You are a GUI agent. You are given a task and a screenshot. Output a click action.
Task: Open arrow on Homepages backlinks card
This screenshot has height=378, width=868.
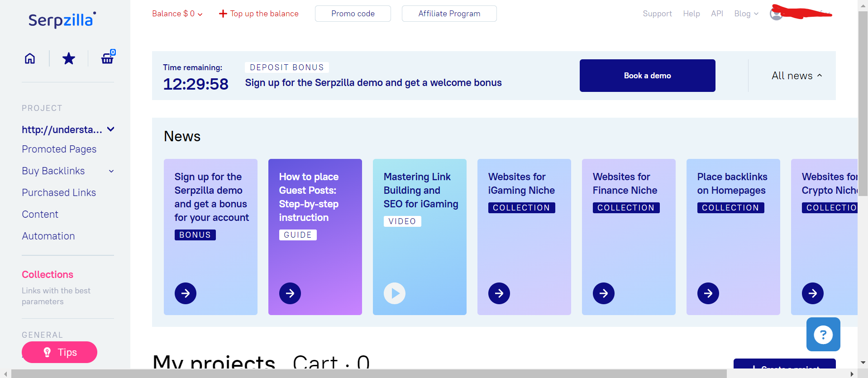click(x=708, y=293)
